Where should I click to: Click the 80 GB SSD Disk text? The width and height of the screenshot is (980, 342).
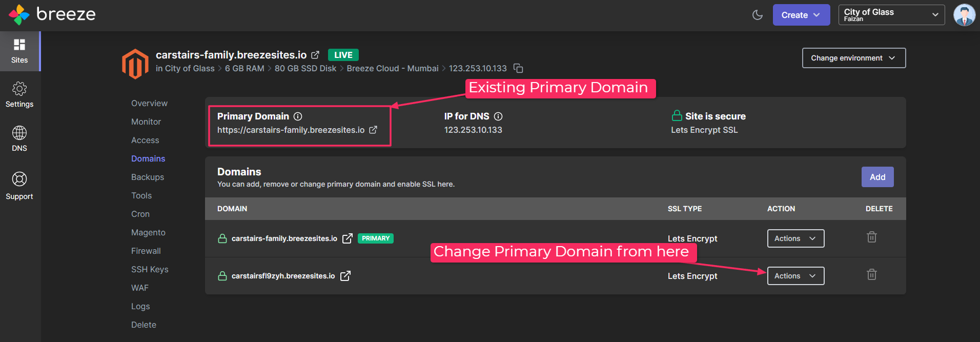pyautogui.click(x=305, y=68)
